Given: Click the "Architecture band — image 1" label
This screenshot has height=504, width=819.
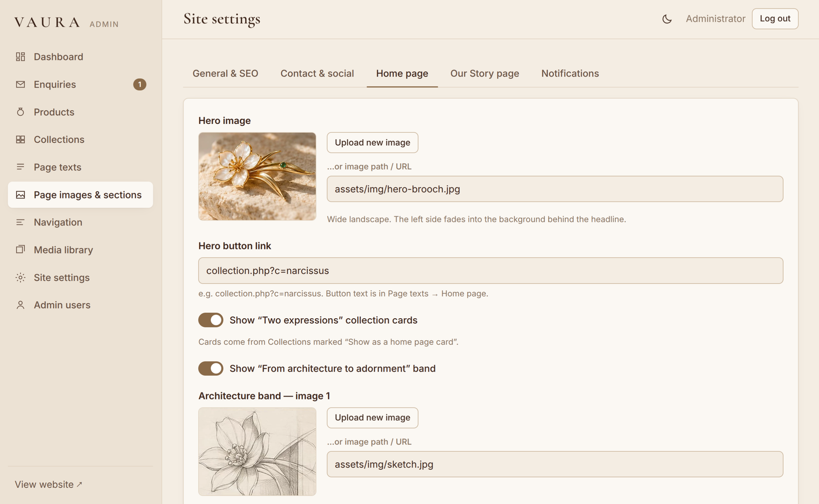Looking at the screenshot, I should [x=264, y=396].
